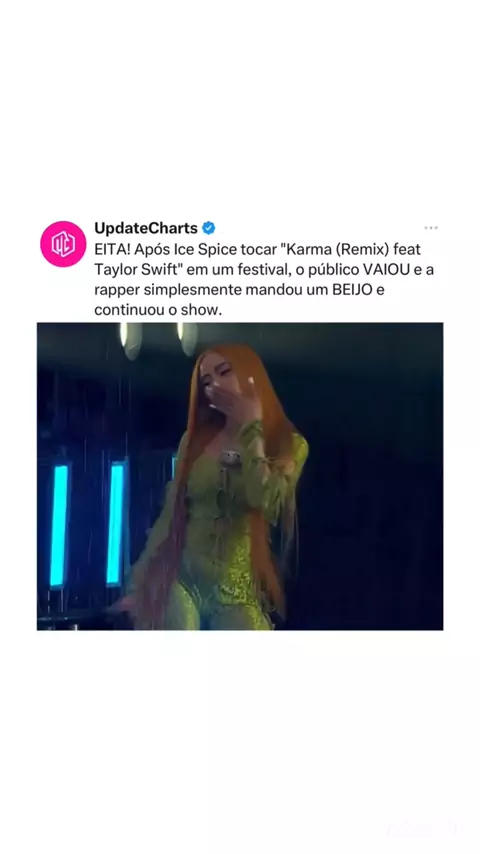Click the microphone held by the performer

pos(230,459)
